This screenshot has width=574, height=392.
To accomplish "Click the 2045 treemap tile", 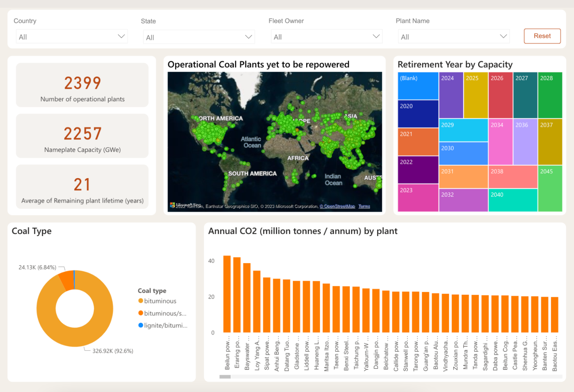I will pyautogui.click(x=550, y=189).
